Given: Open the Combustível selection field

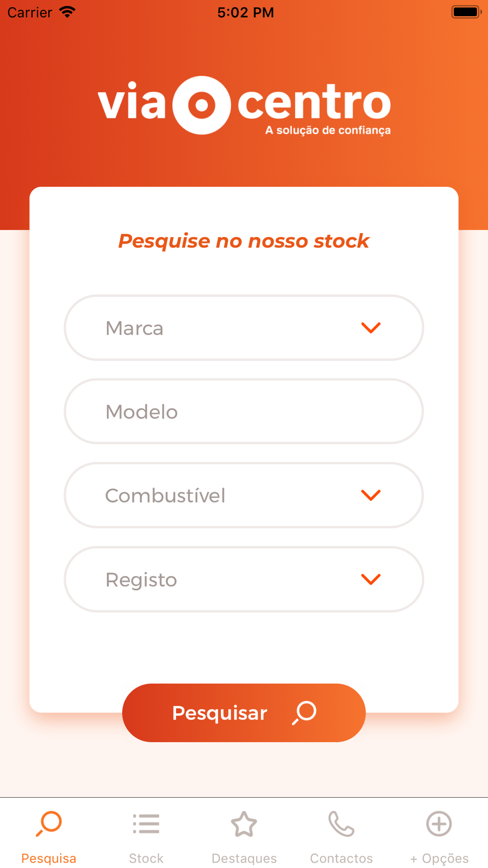Looking at the screenshot, I should pos(244,495).
